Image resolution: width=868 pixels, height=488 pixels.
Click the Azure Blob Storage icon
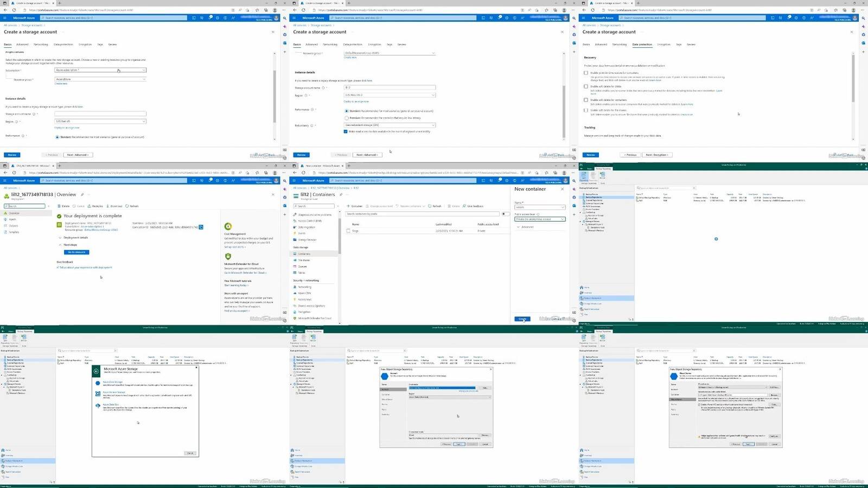[98, 383]
